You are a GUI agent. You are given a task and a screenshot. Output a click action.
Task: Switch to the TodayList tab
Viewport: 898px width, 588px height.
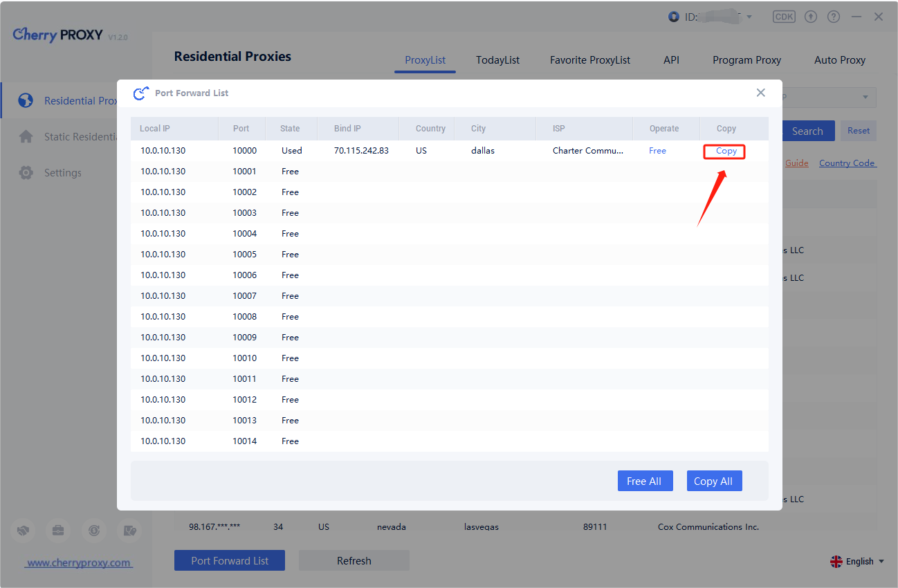pyautogui.click(x=497, y=60)
